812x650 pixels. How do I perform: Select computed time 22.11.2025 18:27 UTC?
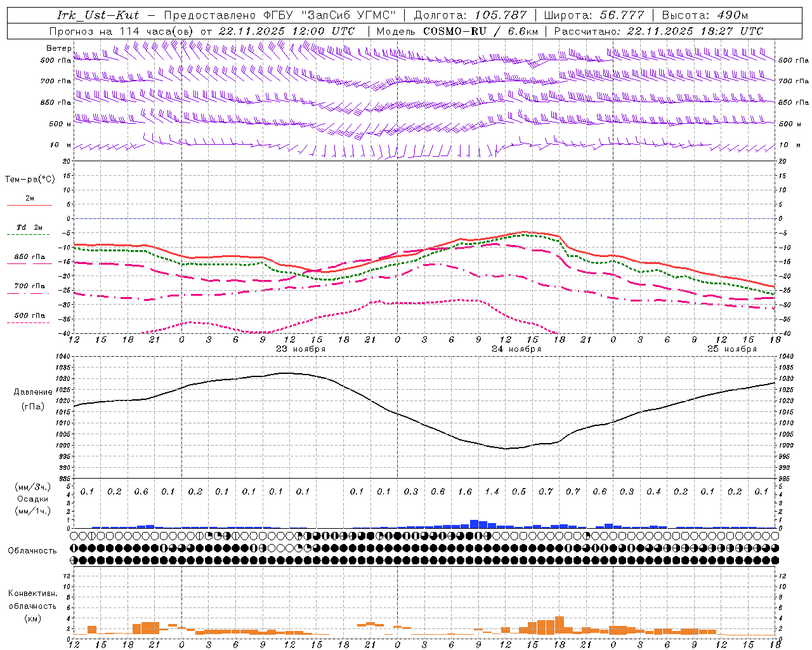coord(695,31)
